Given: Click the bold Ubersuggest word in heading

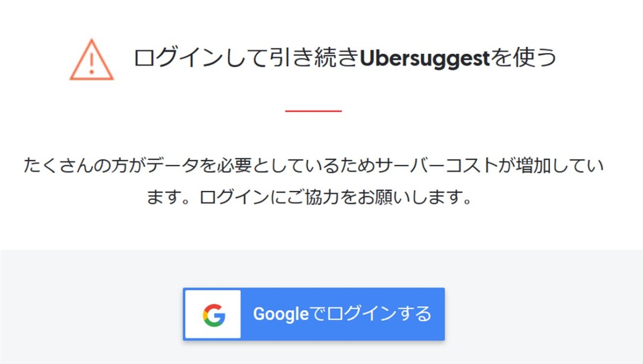Looking at the screenshot, I should pos(424,58).
